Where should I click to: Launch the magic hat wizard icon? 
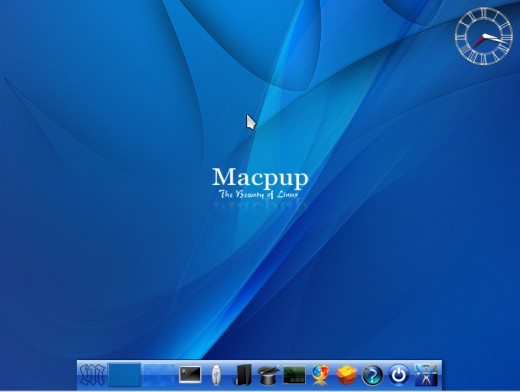[268, 375]
